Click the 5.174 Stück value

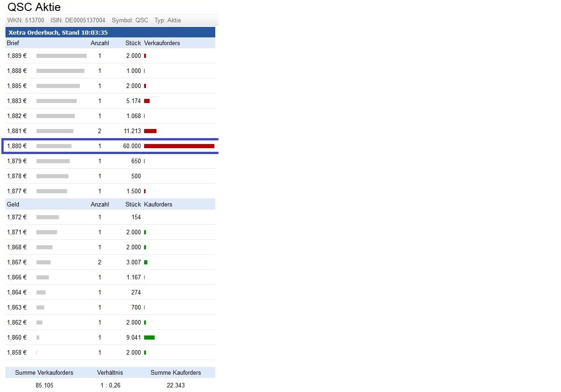134,101
